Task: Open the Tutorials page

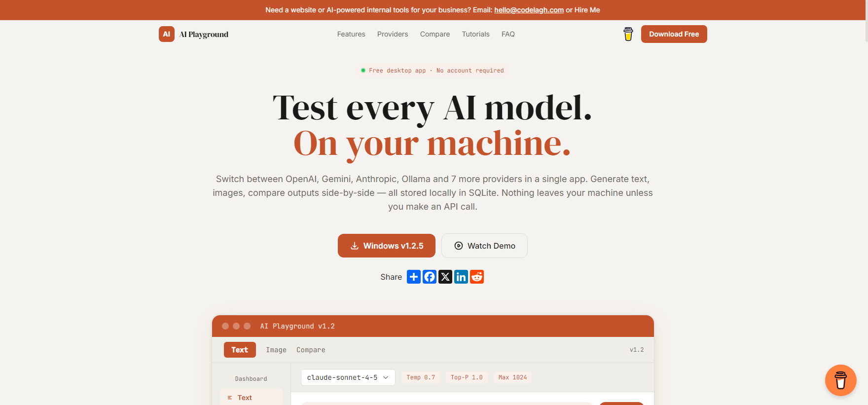Action: click(476, 34)
